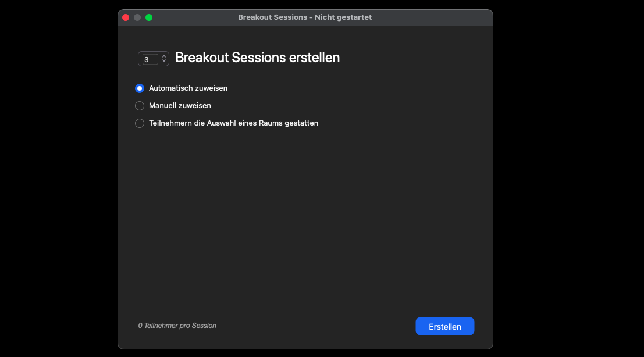This screenshot has height=357, width=644.
Task: Click the green maximize traffic light
Action: pos(149,17)
